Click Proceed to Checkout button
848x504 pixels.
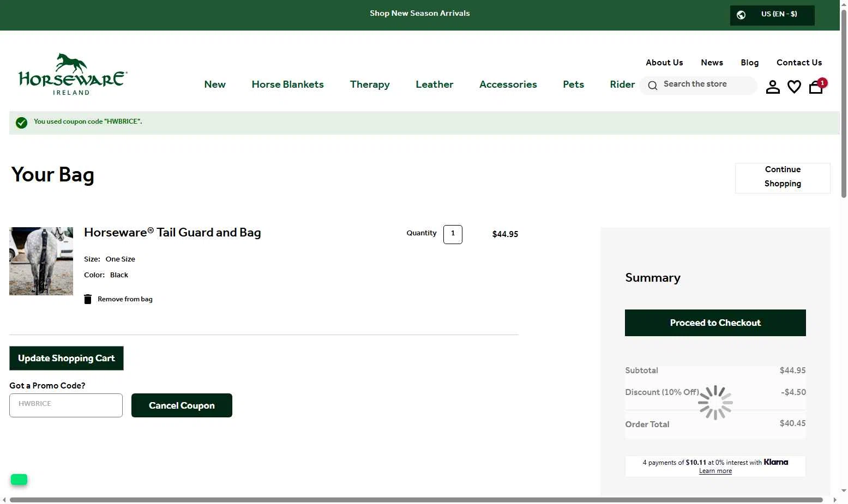point(715,323)
